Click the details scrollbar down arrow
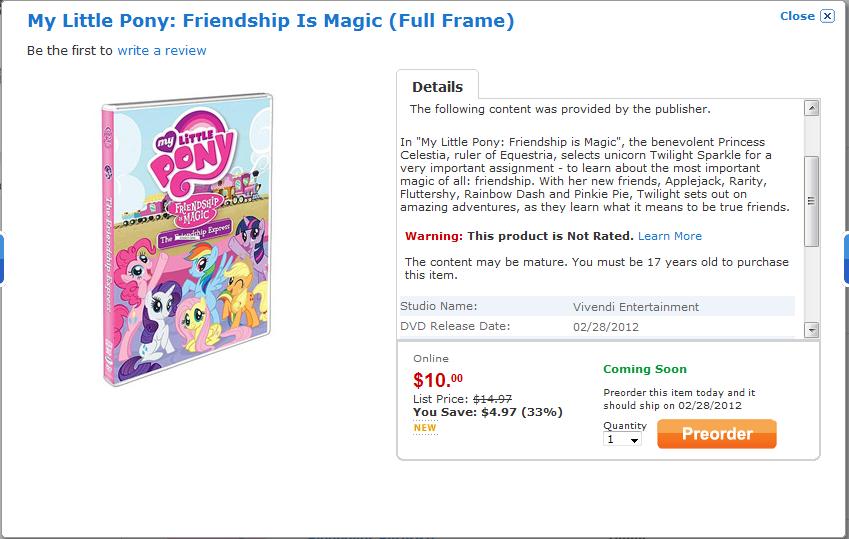The width and height of the screenshot is (849, 539). click(x=811, y=330)
